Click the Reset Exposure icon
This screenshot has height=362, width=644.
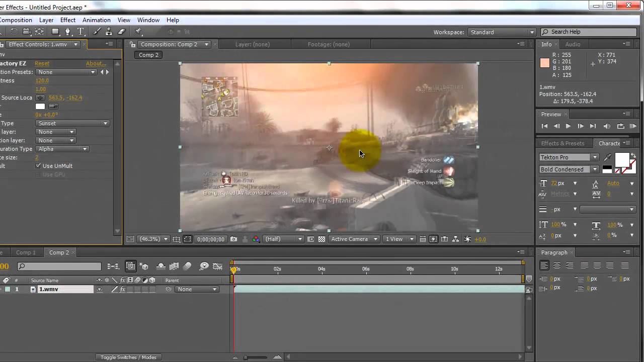(467, 239)
